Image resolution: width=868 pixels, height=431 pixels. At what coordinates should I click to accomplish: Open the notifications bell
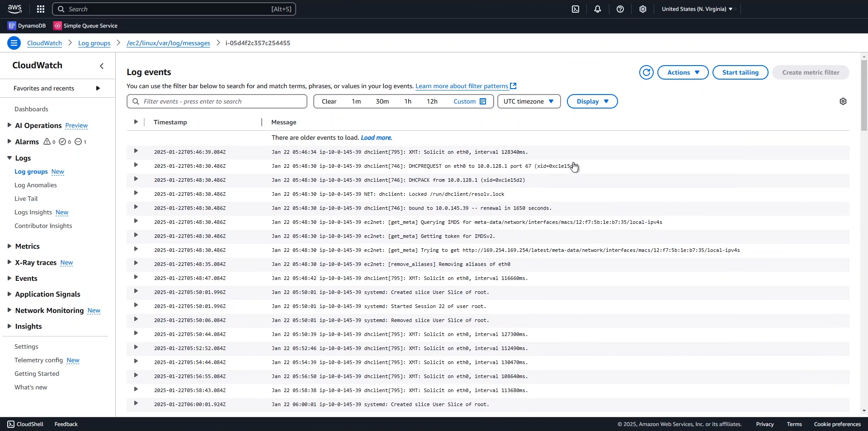coord(598,9)
